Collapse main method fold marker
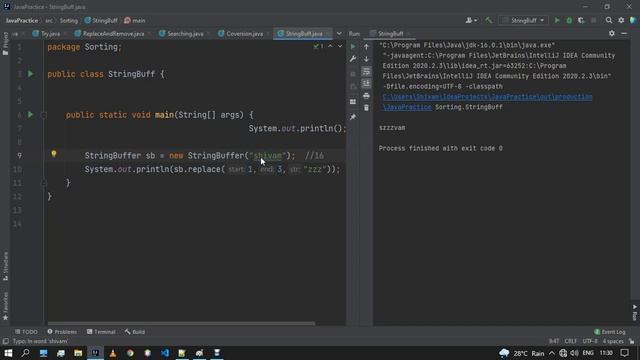 (x=44, y=115)
